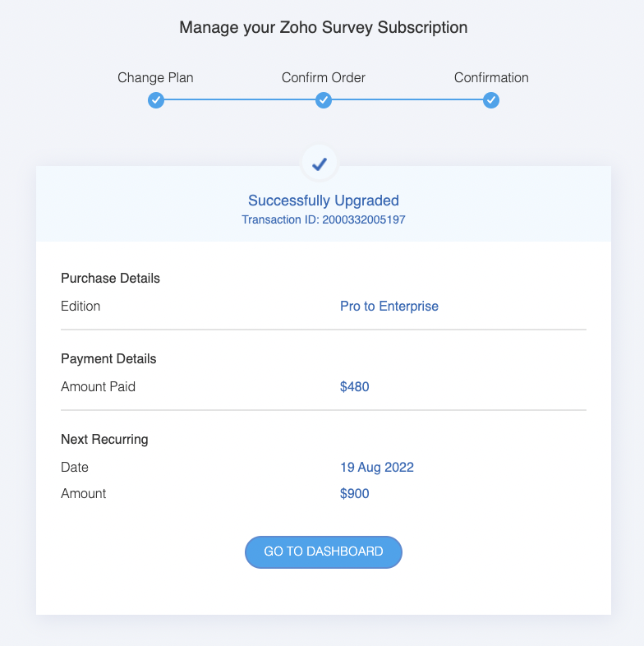
Task: Click the Purchase Details section heading
Action: click(110, 279)
